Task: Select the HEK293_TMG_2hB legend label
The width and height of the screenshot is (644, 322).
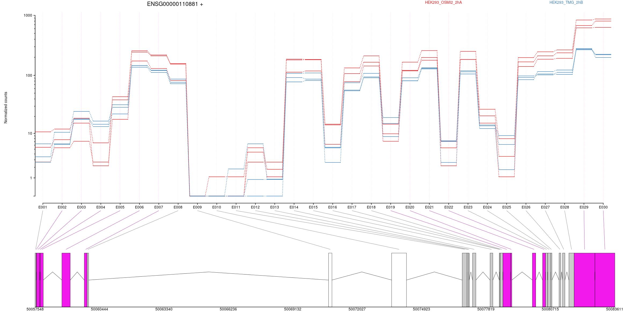Action: [x=566, y=2]
